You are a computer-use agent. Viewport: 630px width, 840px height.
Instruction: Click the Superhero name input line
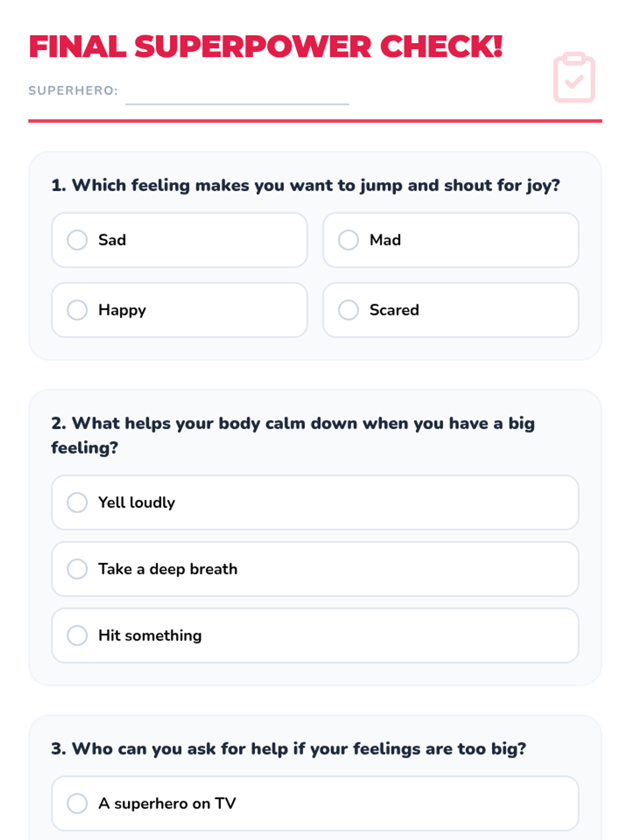pos(237,94)
